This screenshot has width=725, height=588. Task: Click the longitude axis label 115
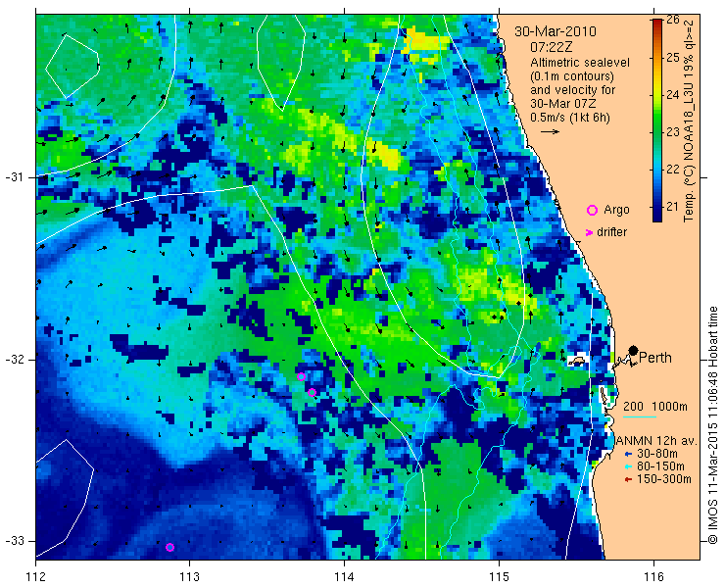[499, 577]
